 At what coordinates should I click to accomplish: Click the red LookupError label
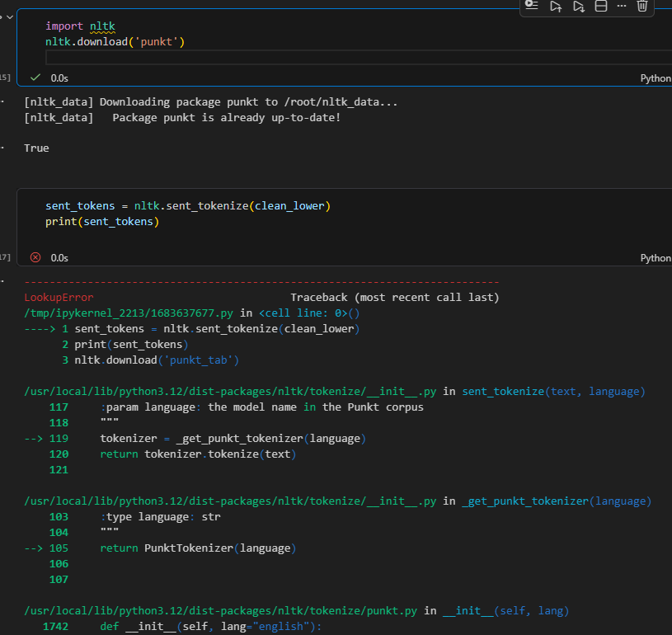coord(59,298)
